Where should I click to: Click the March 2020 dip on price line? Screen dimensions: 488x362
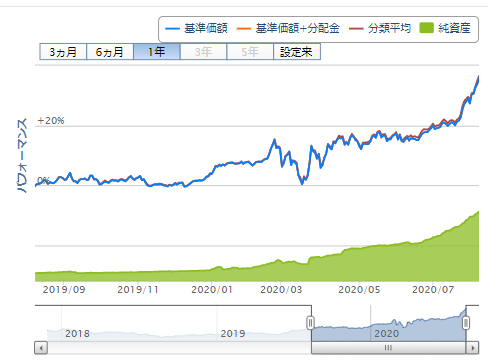point(302,183)
